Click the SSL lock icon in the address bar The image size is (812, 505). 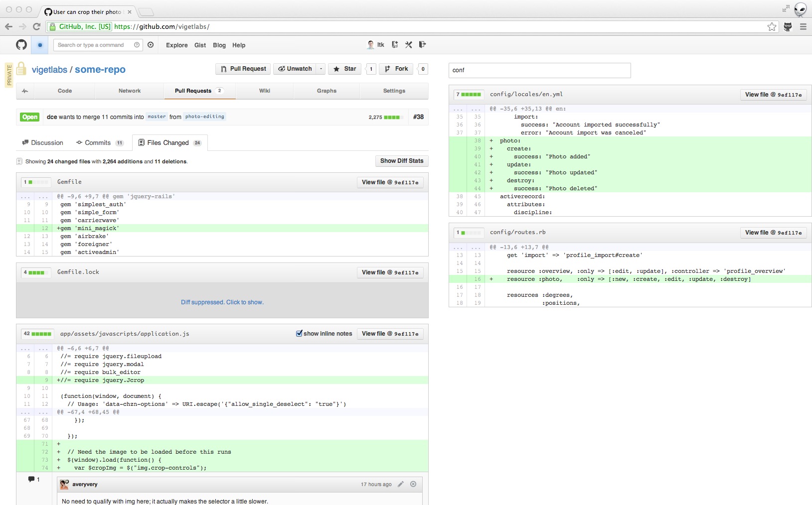tap(53, 27)
